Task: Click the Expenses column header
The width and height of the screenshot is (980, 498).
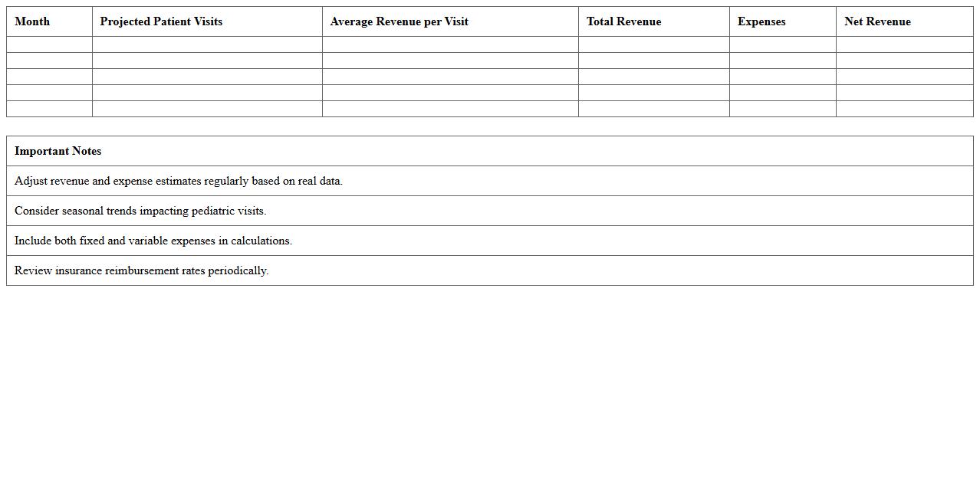Action: (761, 21)
